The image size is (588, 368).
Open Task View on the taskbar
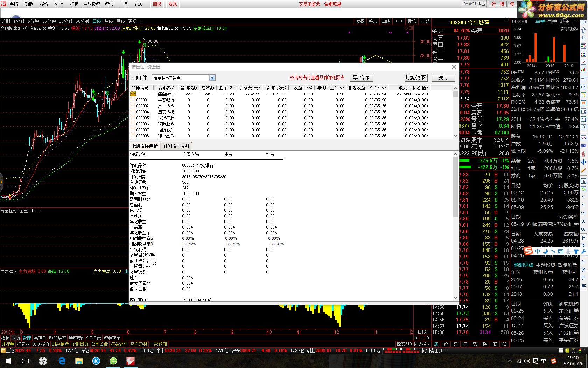pyautogui.click(x=25, y=361)
